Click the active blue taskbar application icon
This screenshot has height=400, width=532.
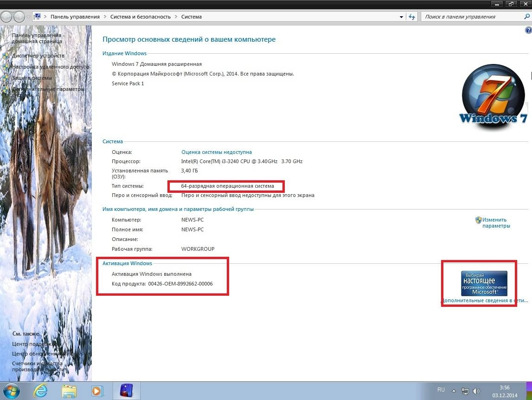click(x=126, y=391)
